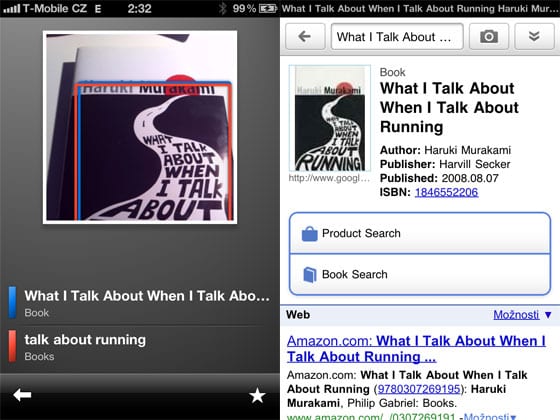Click the 9780307269195 ISBN link
560x420 pixels.
(x=419, y=389)
